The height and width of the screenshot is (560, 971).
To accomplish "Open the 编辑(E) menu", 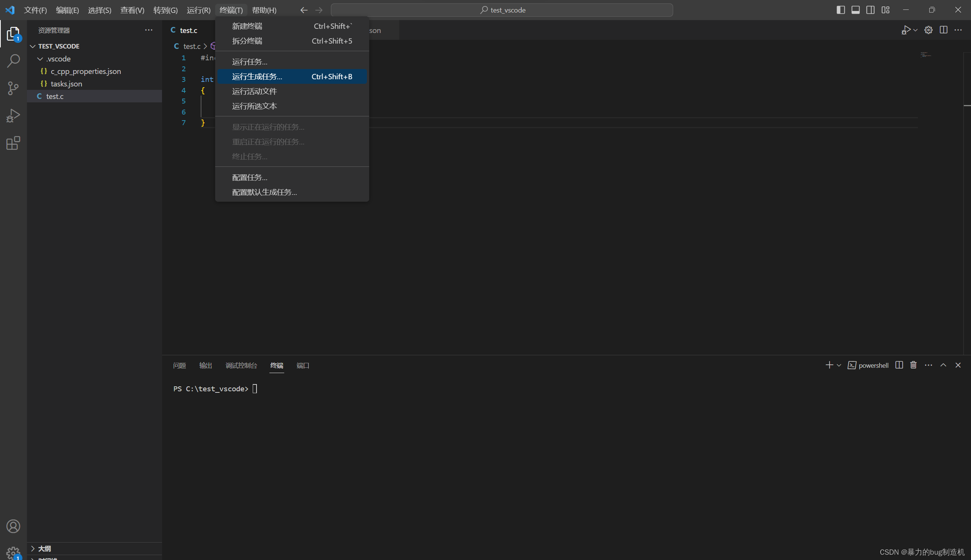I will tap(67, 10).
